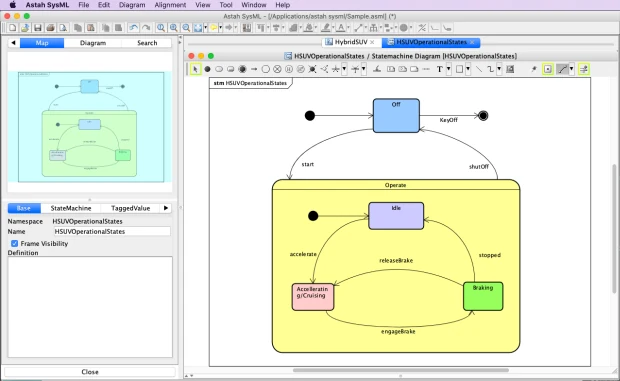Open the File menu
The height and width of the screenshot is (381, 620).
click(x=84, y=5)
